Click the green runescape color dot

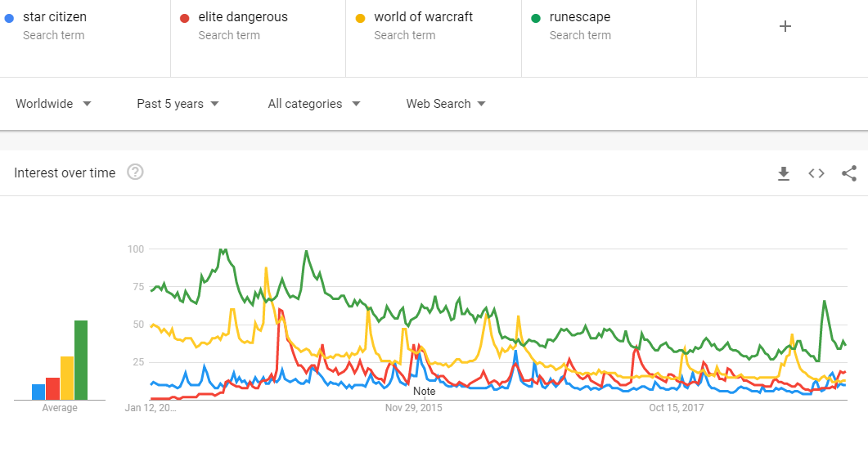click(x=536, y=18)
